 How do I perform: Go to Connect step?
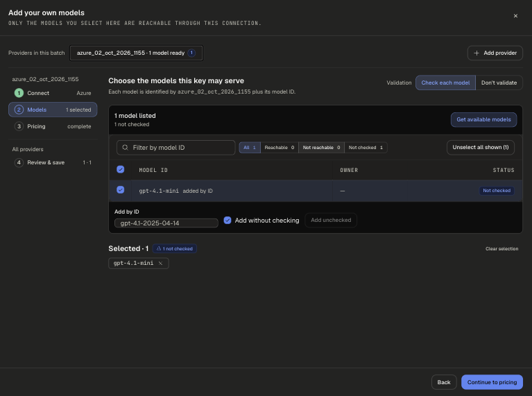point(53,93)
